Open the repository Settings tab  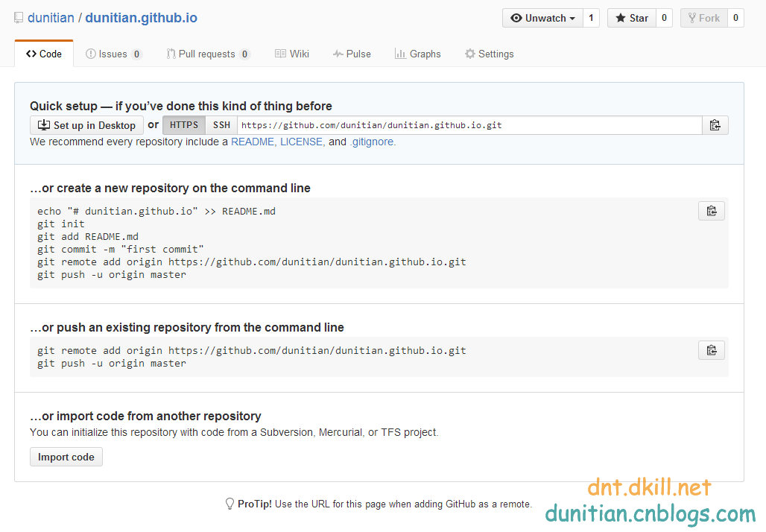coord(489,54)
